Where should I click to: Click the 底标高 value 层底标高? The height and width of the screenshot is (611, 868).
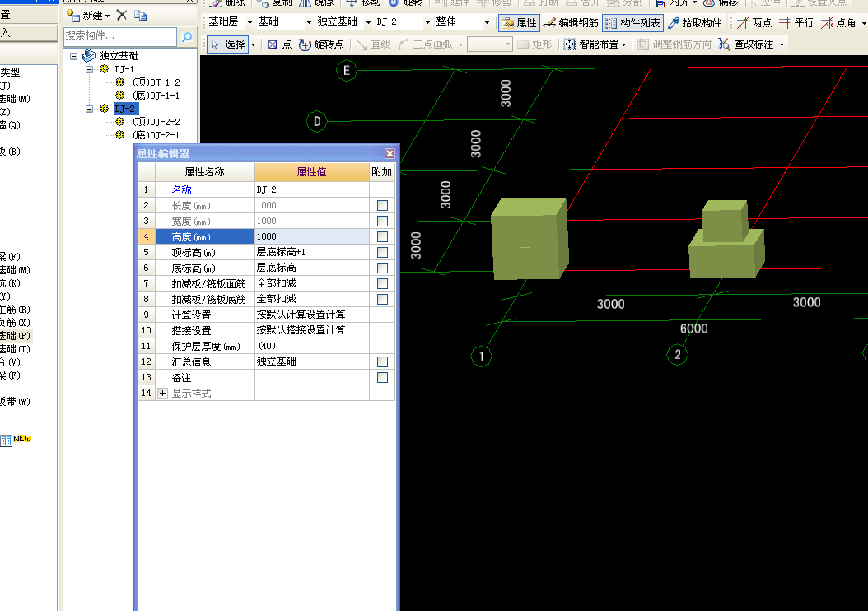(x=311, y=268)
